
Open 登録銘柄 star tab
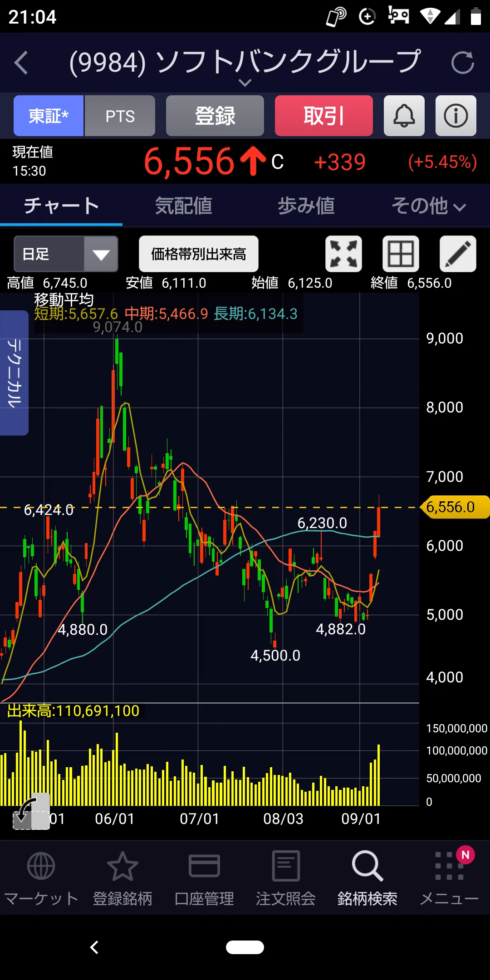[122, 878]
